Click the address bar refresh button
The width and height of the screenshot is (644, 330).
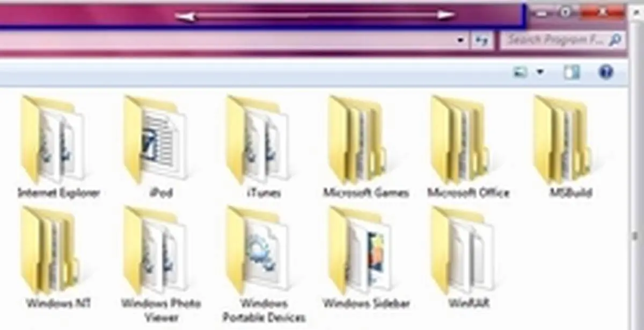point(481,40)
